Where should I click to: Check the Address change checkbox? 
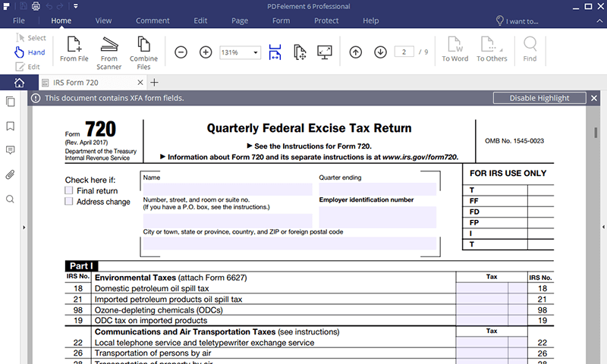[68, 201]
